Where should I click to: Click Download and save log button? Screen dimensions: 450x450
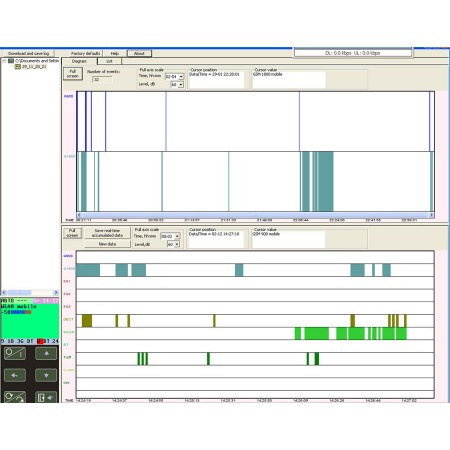click(x=28, y=53)
